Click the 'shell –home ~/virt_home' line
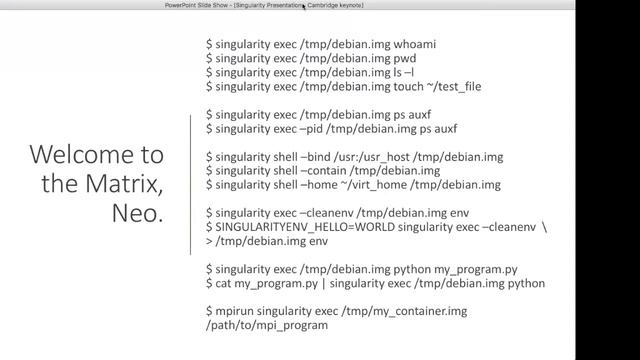The height and width of the screenshot is (360, 640). pos(353,185)
